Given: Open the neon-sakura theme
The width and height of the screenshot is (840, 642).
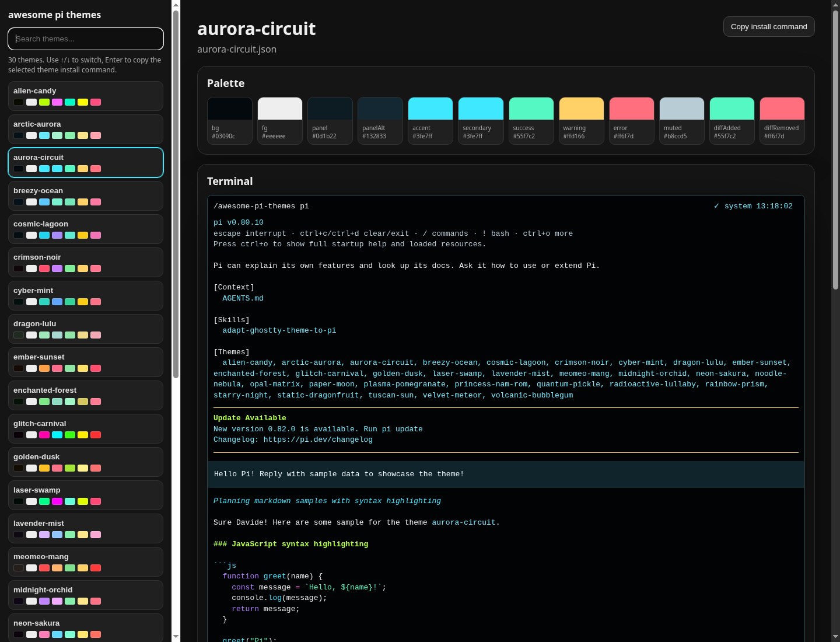Looking at the screenshot, I should pos(86,627).
